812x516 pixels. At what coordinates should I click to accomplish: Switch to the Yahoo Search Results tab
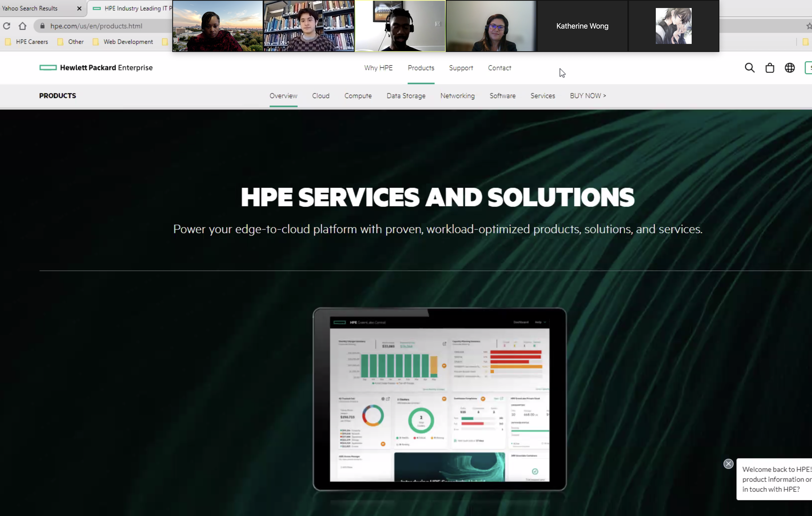30,8
